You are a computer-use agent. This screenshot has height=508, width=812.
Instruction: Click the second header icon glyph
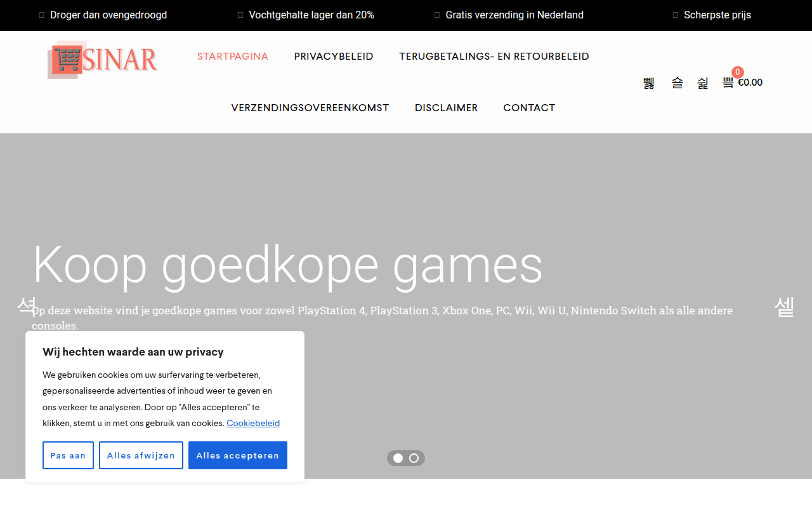678,83
